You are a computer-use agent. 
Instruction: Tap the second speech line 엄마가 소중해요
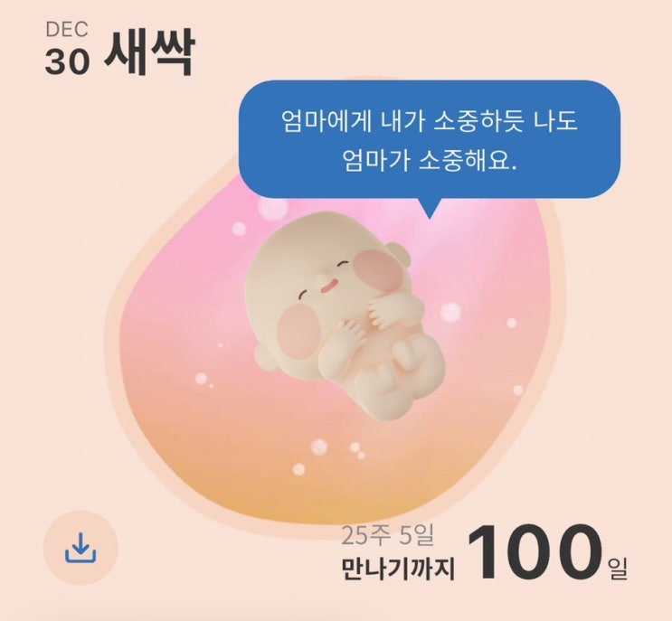click(x=430, y=161)
